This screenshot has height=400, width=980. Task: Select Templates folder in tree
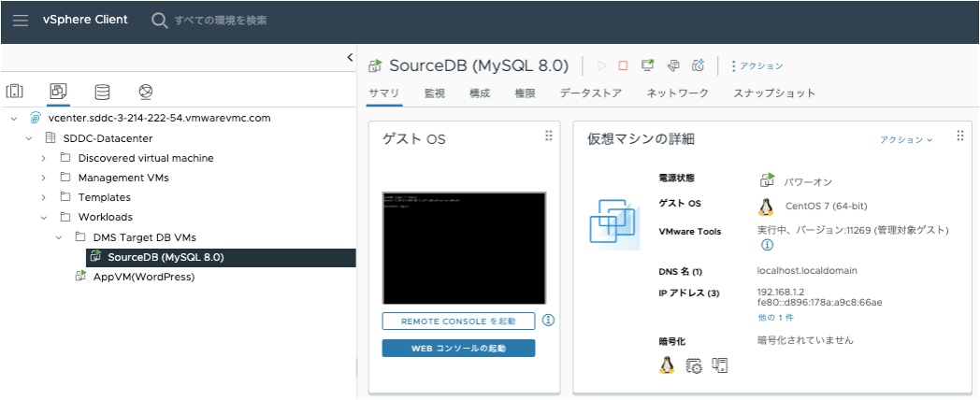[x=105, y=197]
